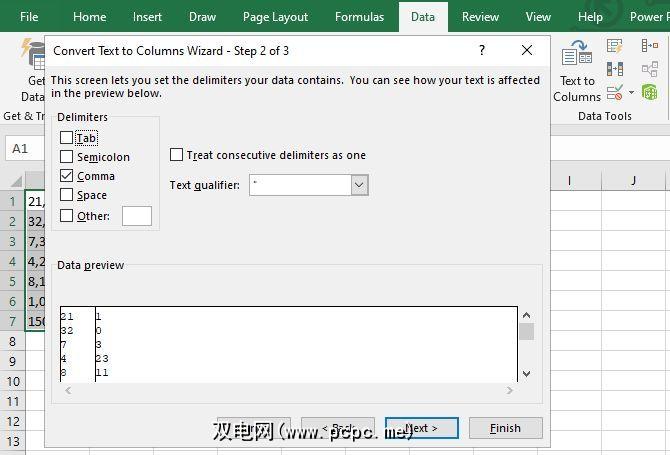The image size is (670, 455).
Task: Select row 8 header
Action: click(12, 341)
